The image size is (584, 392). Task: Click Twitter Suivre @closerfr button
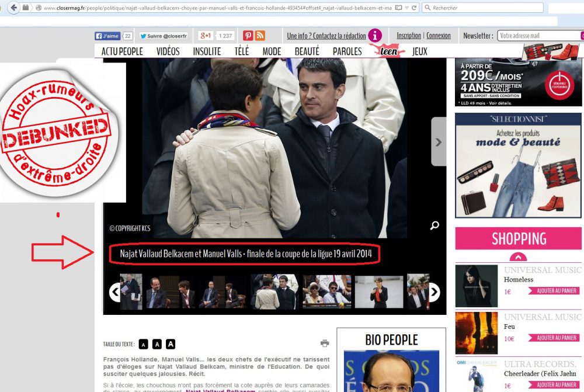pos(163,36)
